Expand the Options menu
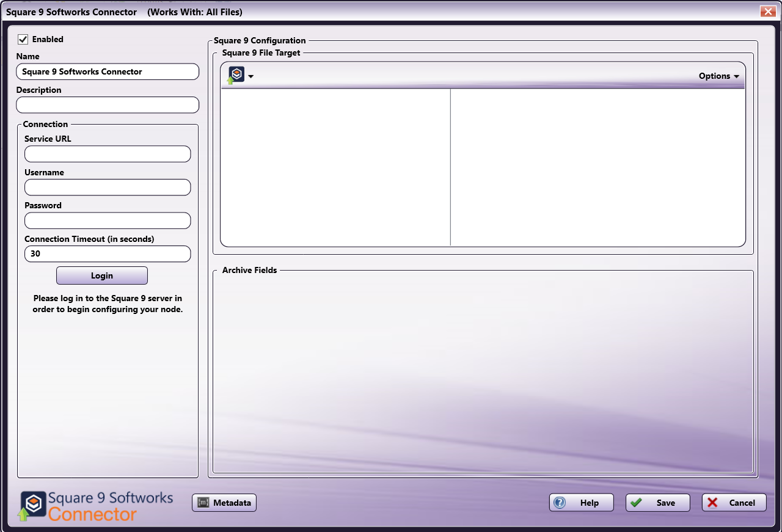 [x=719, y=76]
